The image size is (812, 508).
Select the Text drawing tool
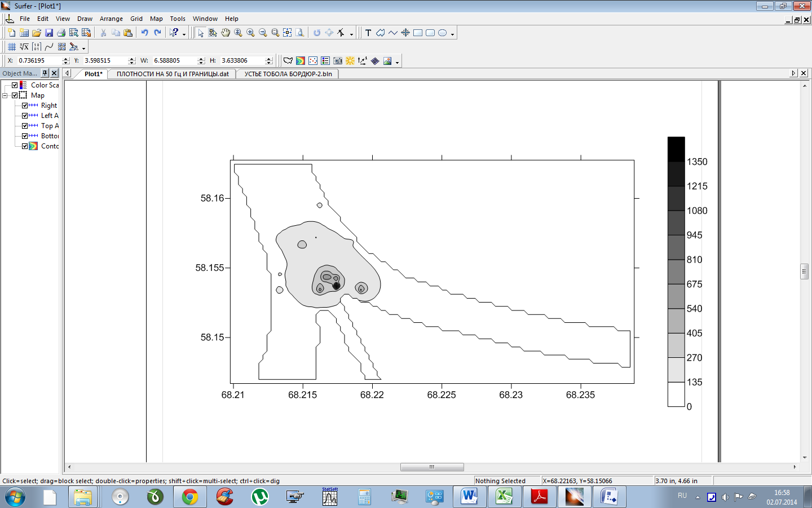pyautogui.click(x=368, y=33)
